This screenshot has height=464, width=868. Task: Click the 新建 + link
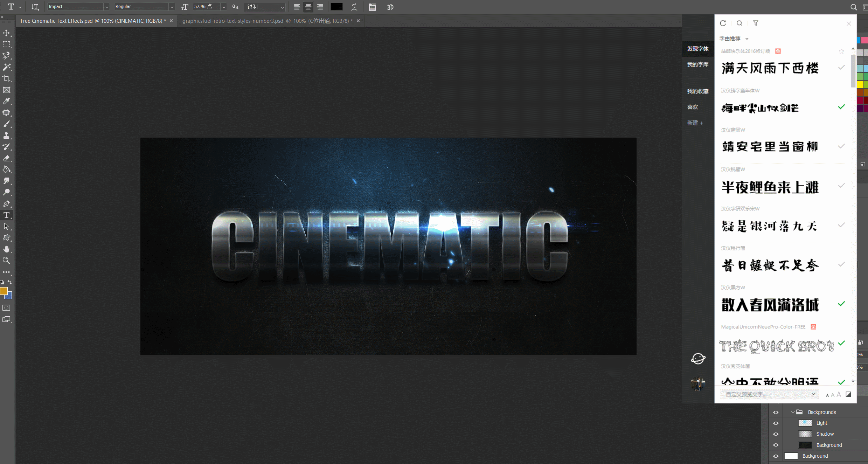point(695,123)
